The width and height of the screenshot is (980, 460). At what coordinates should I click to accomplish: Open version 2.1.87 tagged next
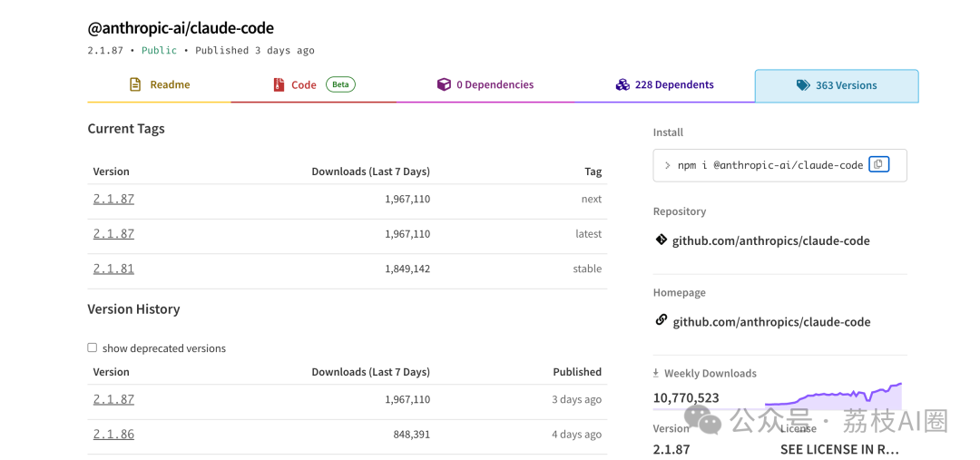coord(113,199)
